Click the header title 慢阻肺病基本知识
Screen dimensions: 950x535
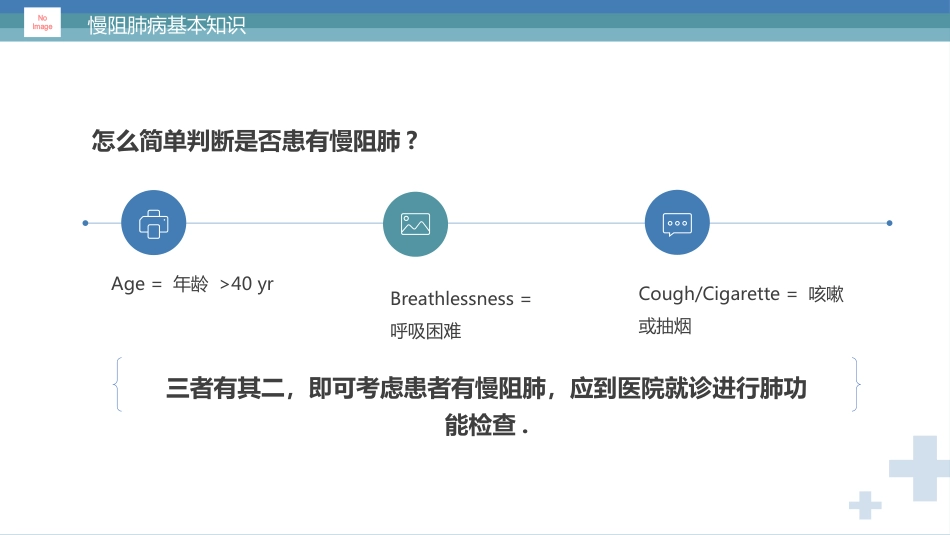167,25
